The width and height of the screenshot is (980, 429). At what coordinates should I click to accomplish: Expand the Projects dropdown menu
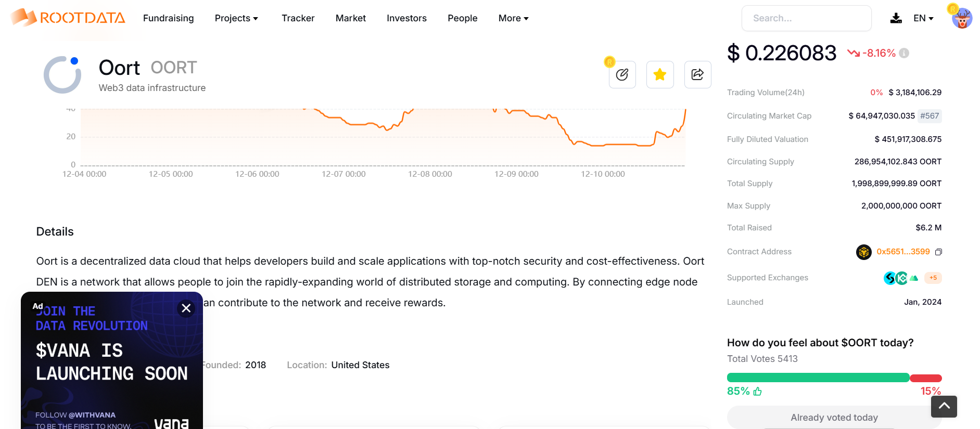click(x=236, y=18)
